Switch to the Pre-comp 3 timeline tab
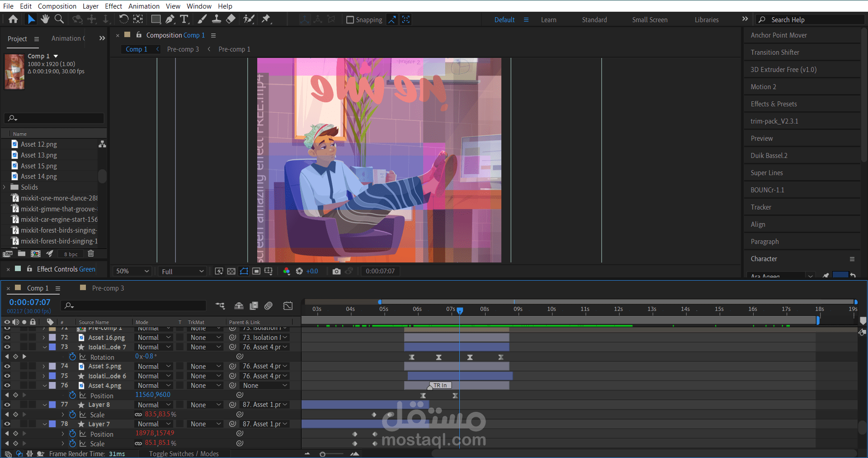 coord(108,288)
